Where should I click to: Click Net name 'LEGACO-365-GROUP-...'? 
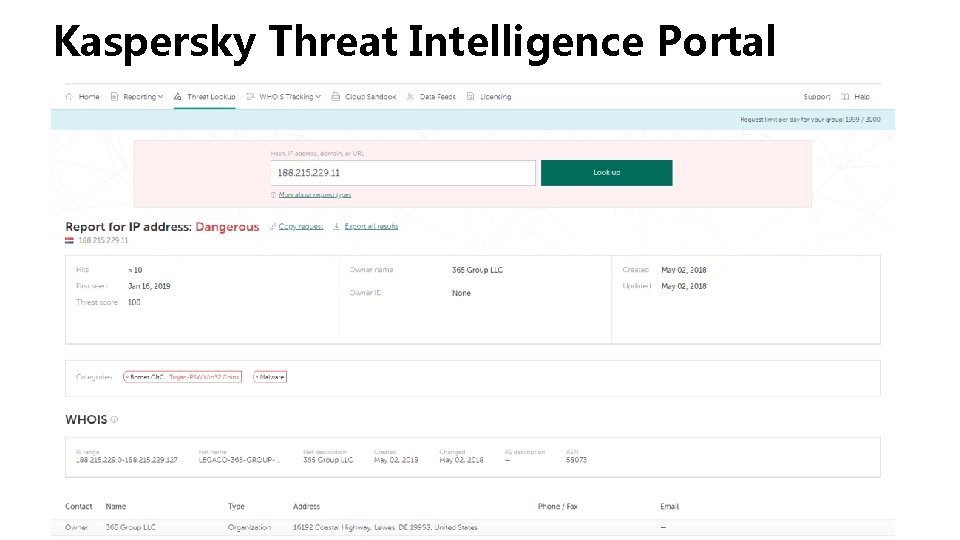(239, 460)
